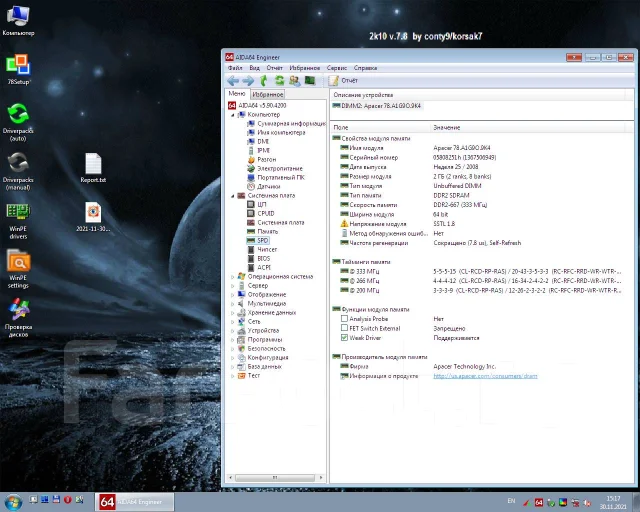Screen dimensions: 640x512
Task: Click the users icon in AIDA64 toolbar
Action: (x=295, y=81)
